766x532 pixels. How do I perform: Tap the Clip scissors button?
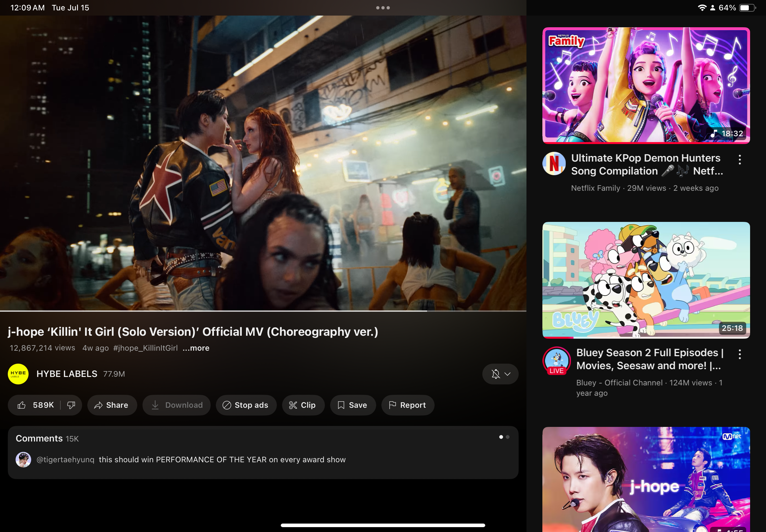303,405
